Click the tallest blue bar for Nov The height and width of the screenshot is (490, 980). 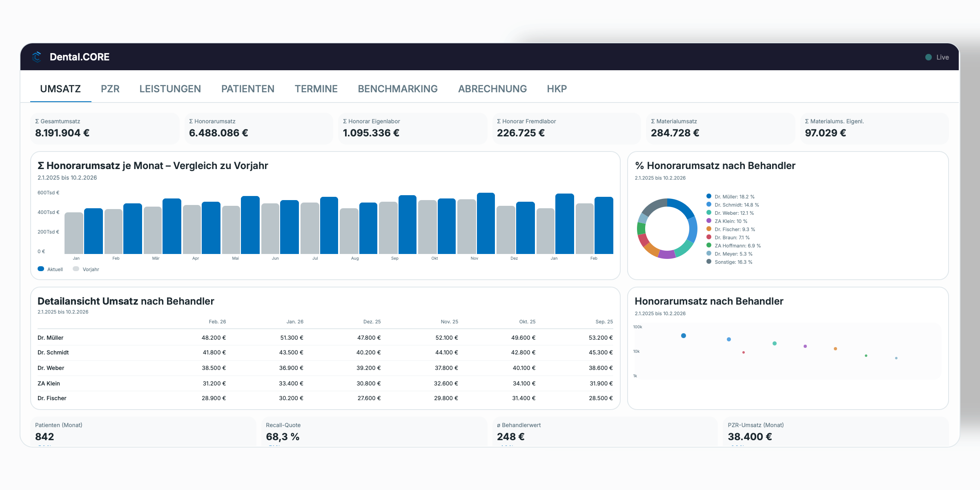click(x=486, y=223)
